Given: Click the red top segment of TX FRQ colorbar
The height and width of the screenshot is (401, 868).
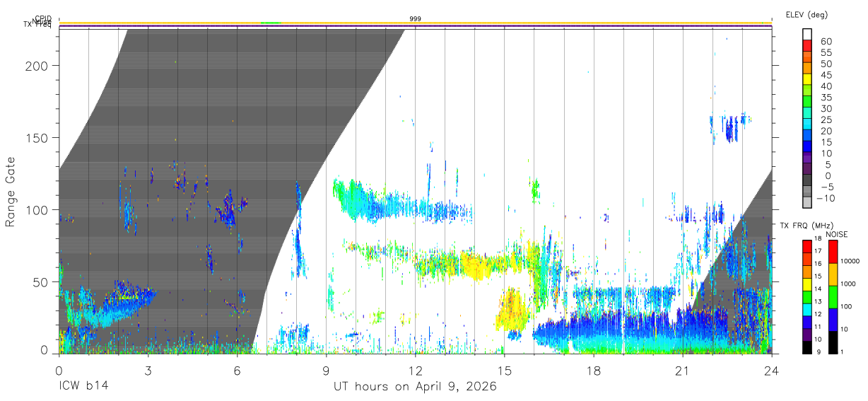Looking at the screenshot, I should pos(807,247).
